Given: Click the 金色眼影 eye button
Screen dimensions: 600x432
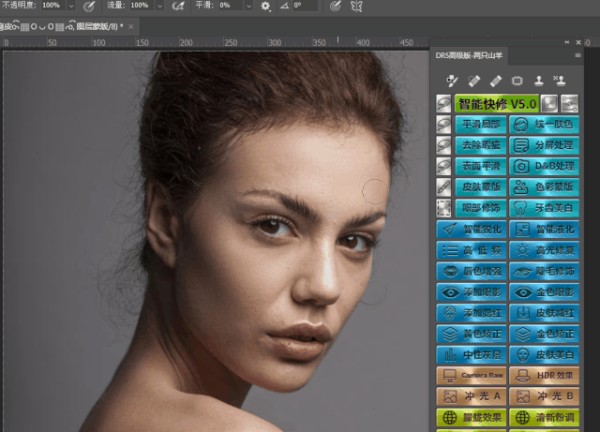Looking at the screenshot, I should tap(544, 292).
